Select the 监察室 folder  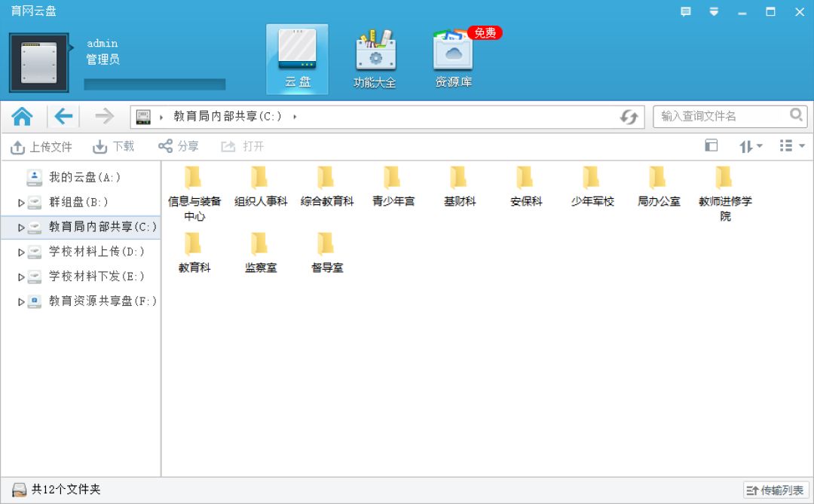pyautogui.click(x=261, y=253)
